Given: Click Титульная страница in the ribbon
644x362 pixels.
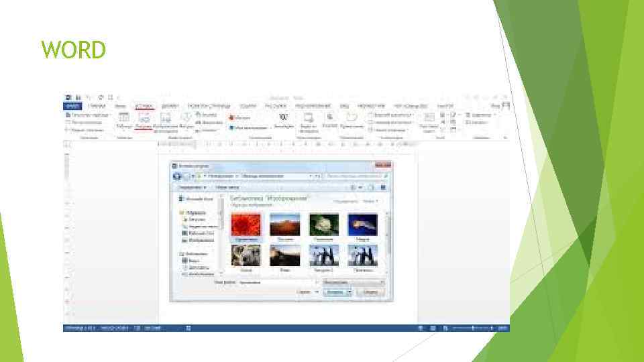Looking at the screenshot, I should tap(87, 115).
